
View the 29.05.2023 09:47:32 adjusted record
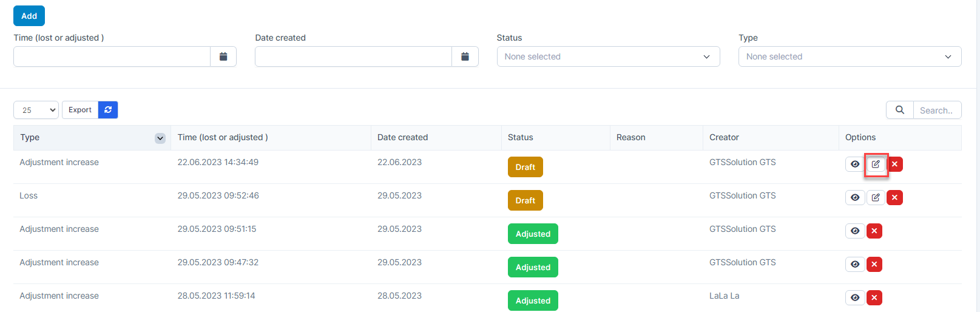point(855,265)
